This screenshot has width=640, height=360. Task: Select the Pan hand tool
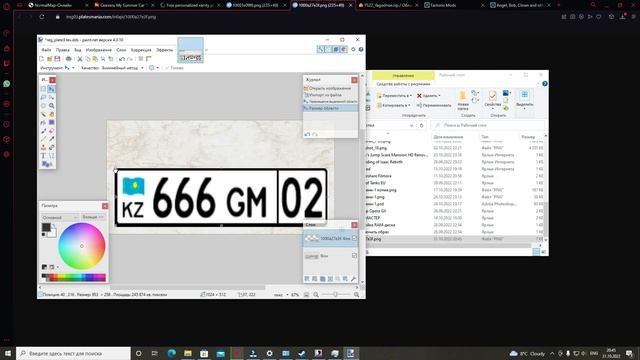[51, 114]
